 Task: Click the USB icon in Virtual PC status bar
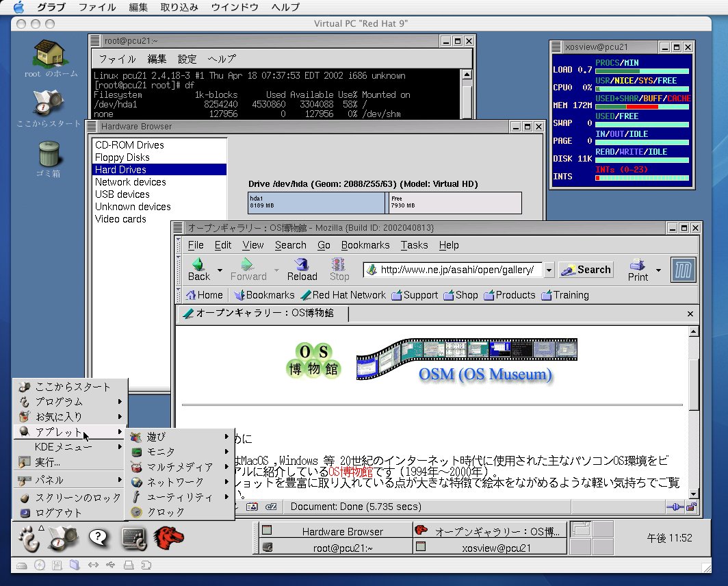click(111, 565)
